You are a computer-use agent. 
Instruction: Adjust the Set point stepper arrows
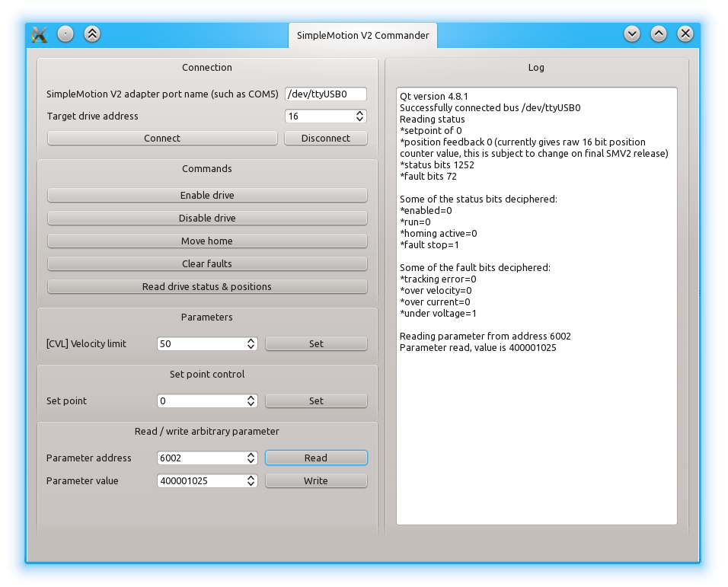tap(251, 401)
